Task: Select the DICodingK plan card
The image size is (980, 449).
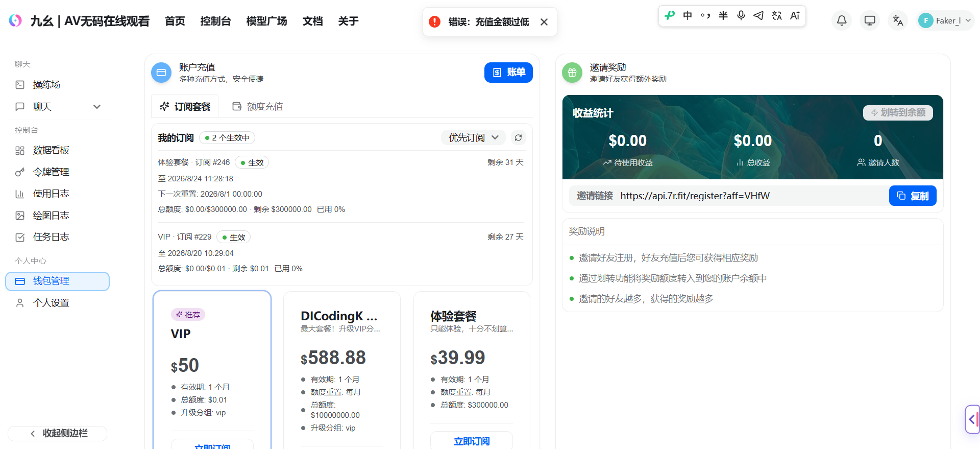Action: tap(342, 370)
